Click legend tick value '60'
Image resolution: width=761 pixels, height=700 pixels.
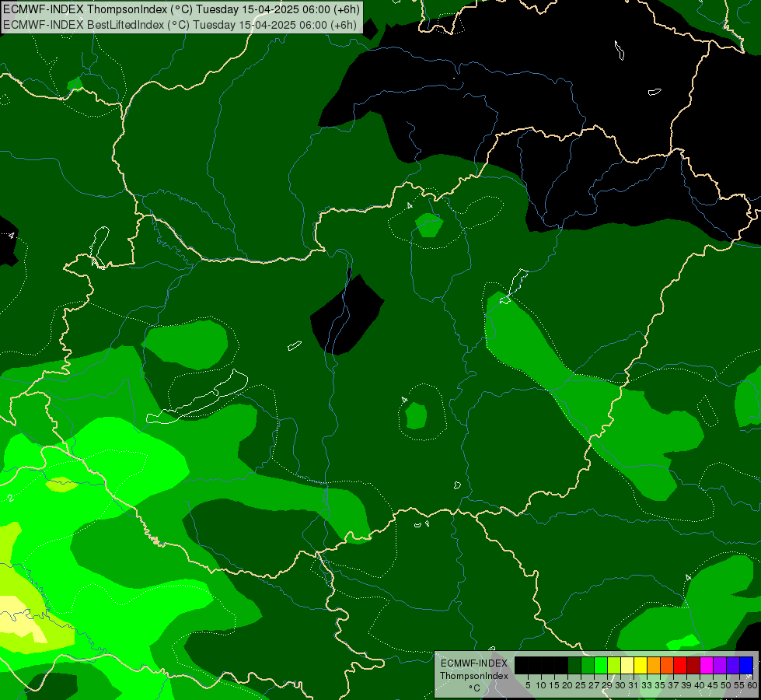coord(752,685)
